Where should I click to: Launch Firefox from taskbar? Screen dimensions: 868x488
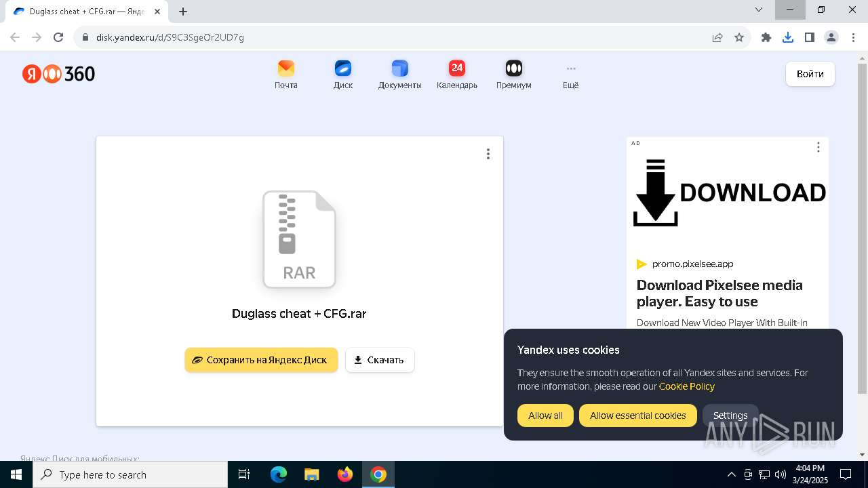click(x=345, y=474)
